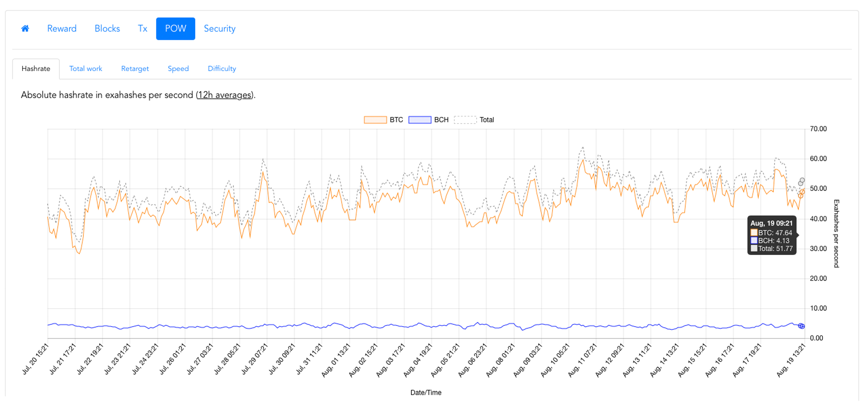Click the 50.00 y-axis label
868x403 pixels.
818,189
